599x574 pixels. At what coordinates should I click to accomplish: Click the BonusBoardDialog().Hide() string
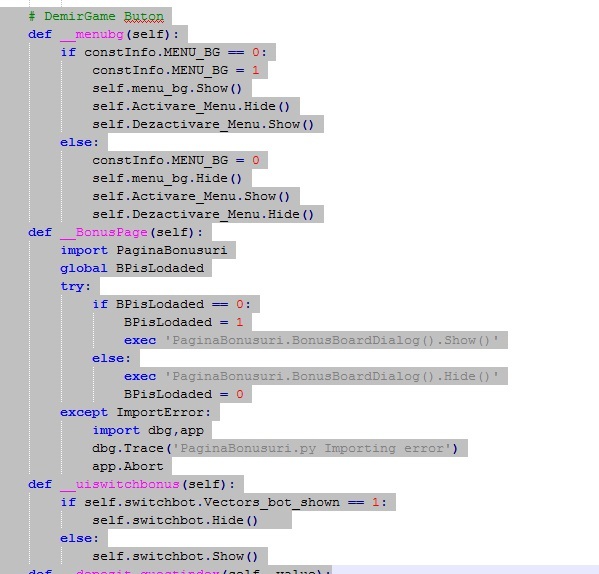coord(332,376)
